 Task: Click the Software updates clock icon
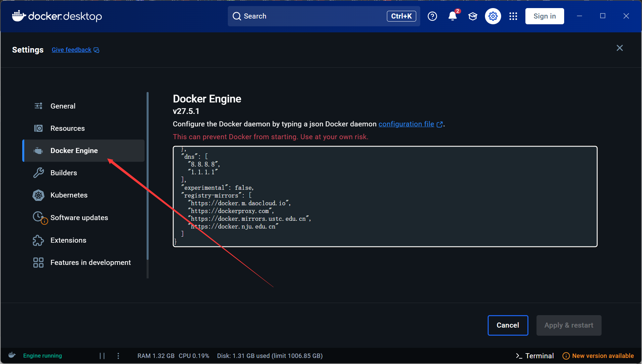coord(38,217)
